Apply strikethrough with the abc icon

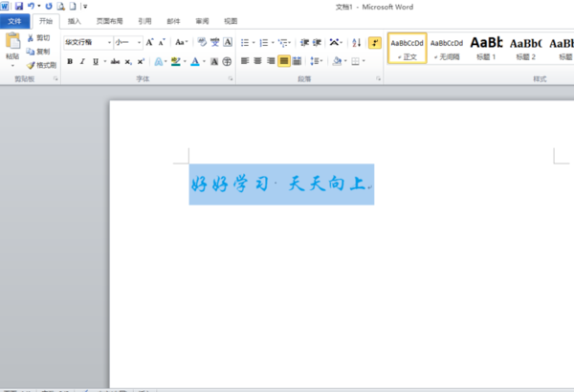coord(115,61)
